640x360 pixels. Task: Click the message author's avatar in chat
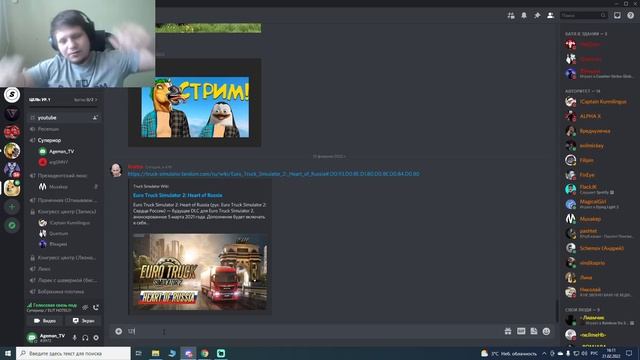pyautogui.click(x=116, y=170)
